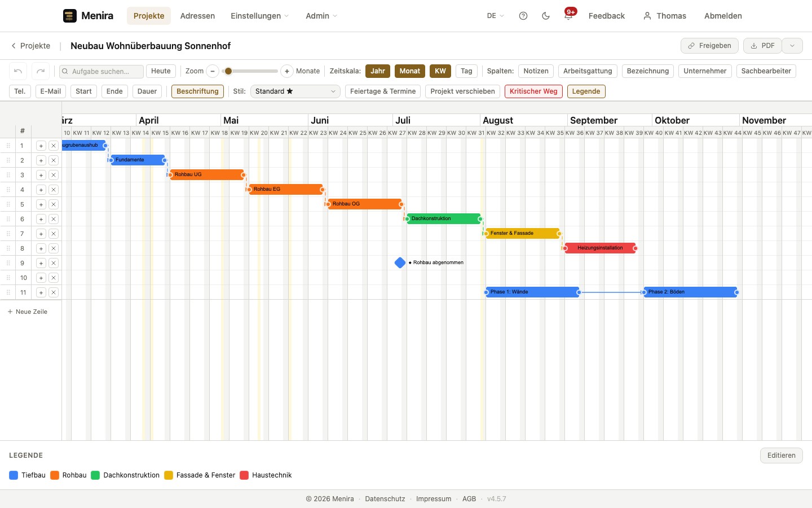Viewport: 812px width, 508px height.
Task: Click delete X icon in row 5
Action: [x=54, y=204]
